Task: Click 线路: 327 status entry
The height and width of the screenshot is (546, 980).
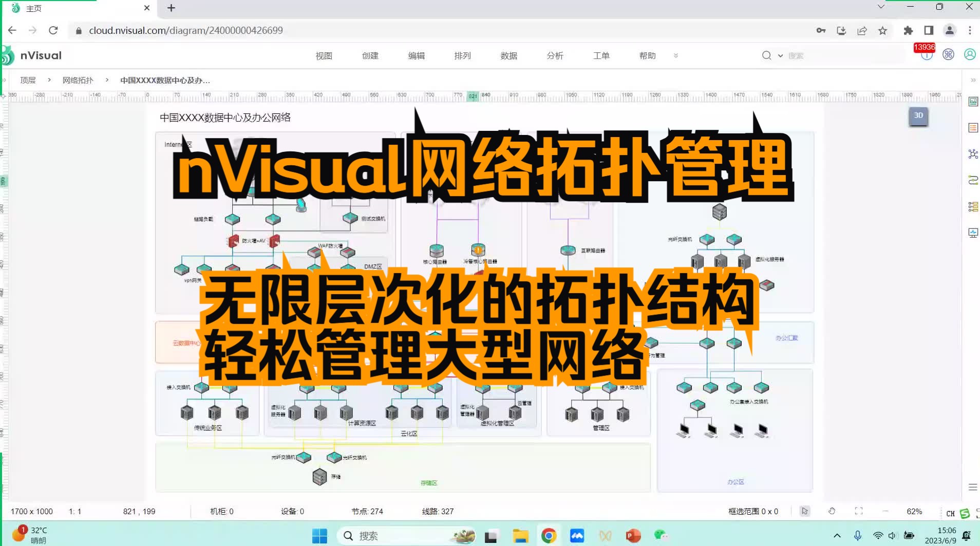Action: click(438, 511)
